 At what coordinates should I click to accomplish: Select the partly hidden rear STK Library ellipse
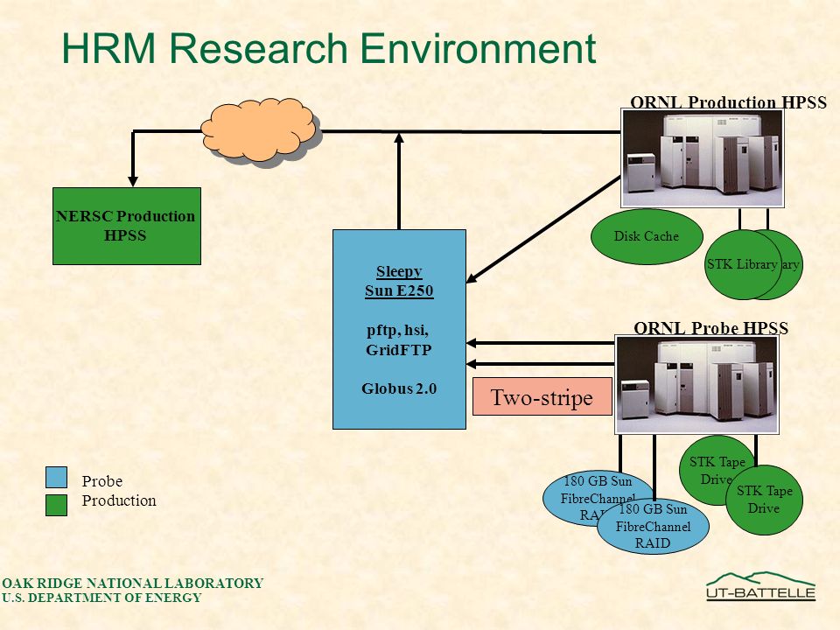792,264
